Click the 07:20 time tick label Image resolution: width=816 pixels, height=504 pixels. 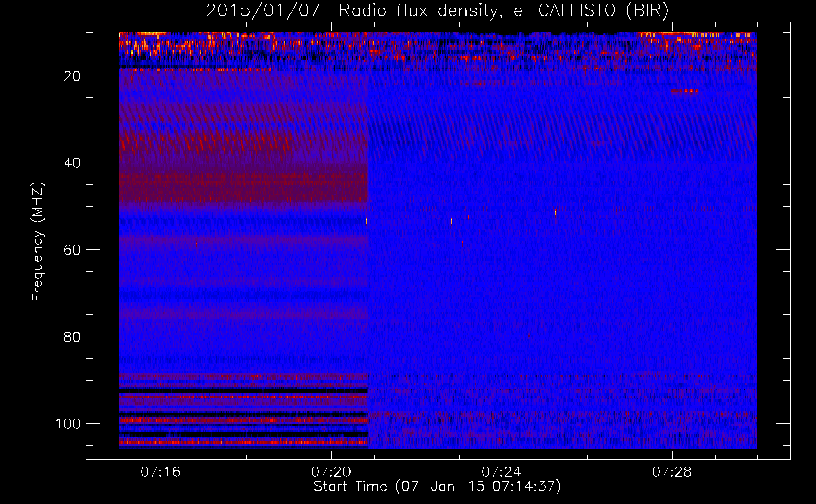tap(331, 472)
